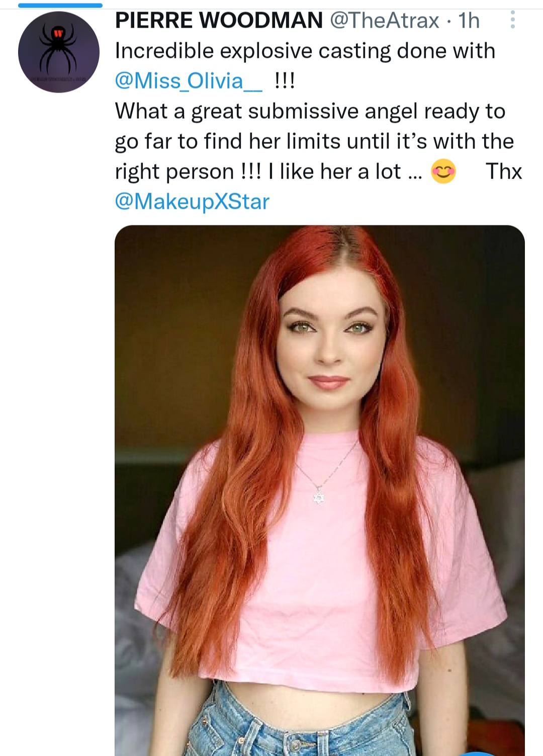The width and height of the screenshot is (543, 756).
Task: Tap the star necklace pendant in photo
Action: click(318, 497)
